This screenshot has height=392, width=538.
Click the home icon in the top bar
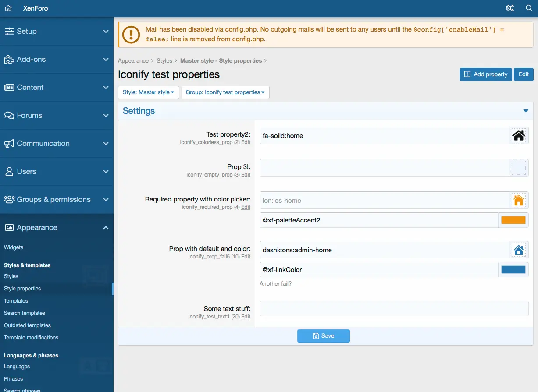[x=7, y=8]
